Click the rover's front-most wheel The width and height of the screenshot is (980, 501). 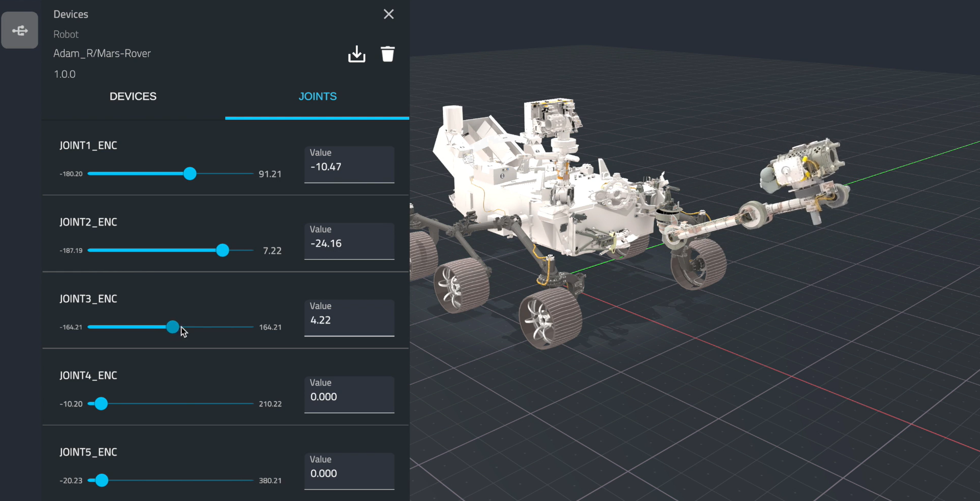point(550,318)
